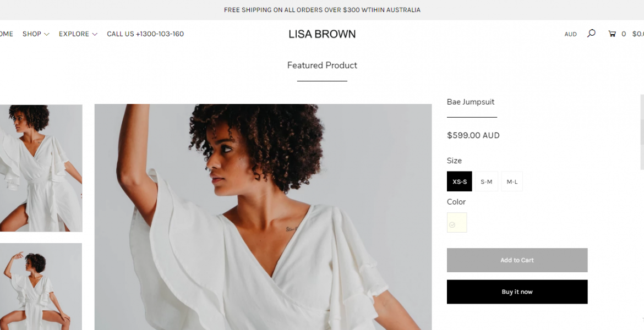Click the $0.00 cart total

[638, 34]
